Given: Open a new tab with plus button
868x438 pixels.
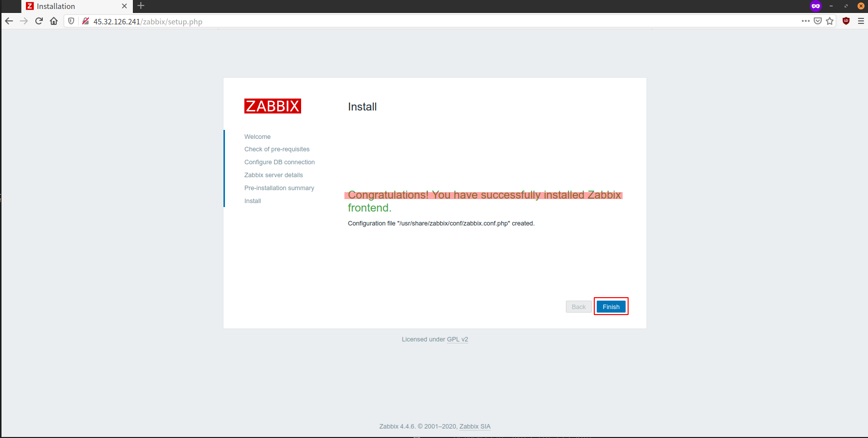Looking at the screenshot, I should [x=141, y=6].
